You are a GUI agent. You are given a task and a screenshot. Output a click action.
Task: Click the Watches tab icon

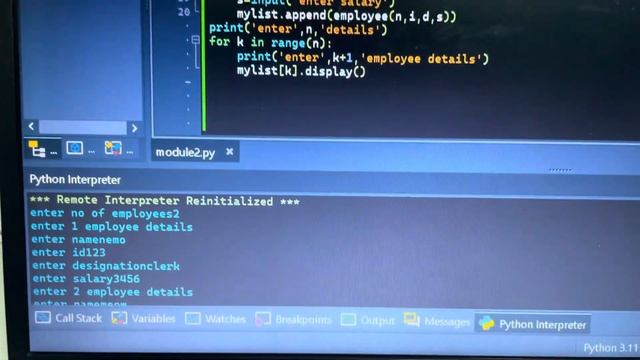pyautogui.click(x=193, y=318)
